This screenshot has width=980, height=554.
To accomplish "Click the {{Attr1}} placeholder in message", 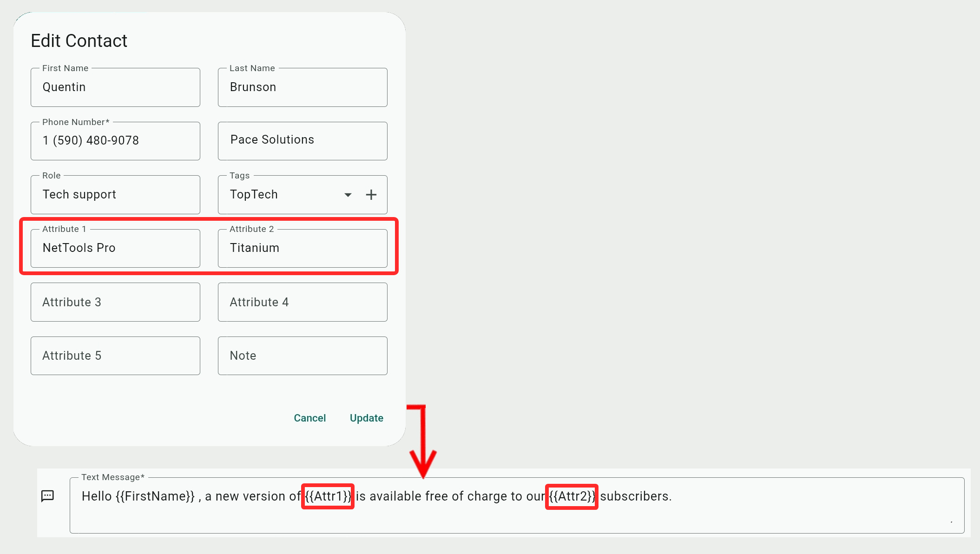I will [x=328, y=496].
